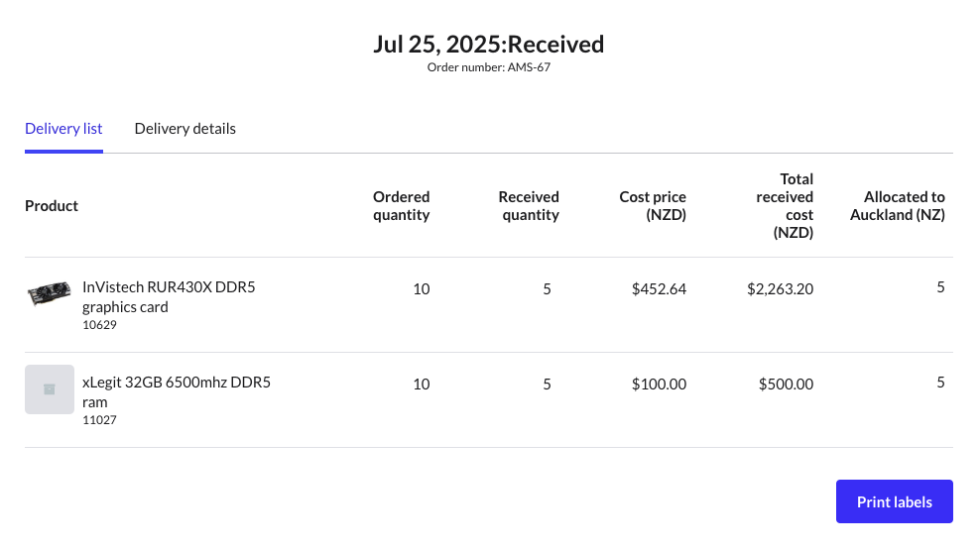
Task: Switch to the Delivery details tab
Action: click(184, 129)
